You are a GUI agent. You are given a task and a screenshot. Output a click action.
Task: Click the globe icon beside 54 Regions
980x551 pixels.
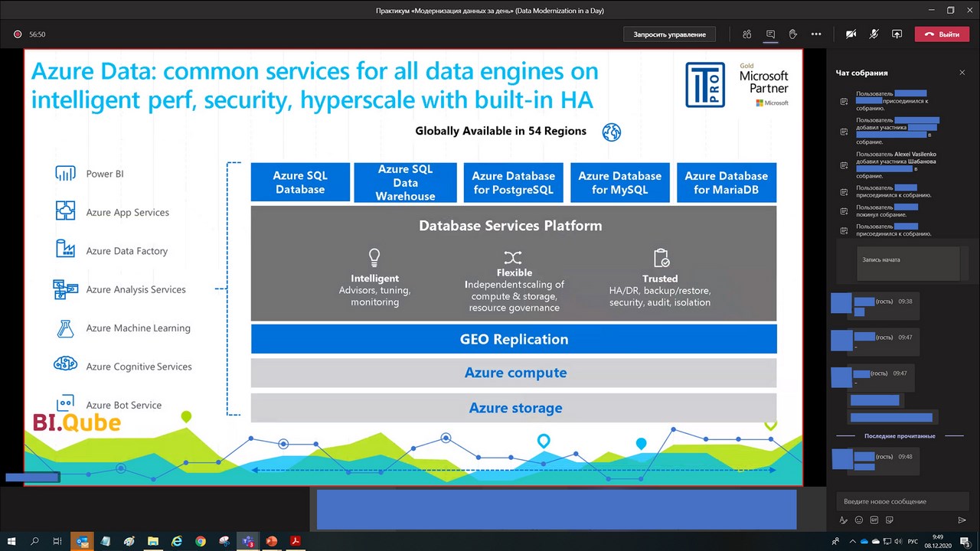611,132
